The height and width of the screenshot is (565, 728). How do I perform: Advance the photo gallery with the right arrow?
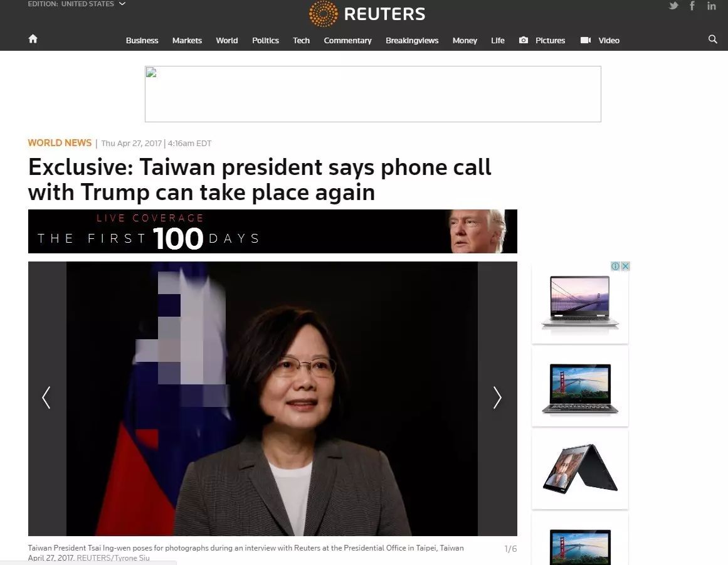click(x=497, y=398)
